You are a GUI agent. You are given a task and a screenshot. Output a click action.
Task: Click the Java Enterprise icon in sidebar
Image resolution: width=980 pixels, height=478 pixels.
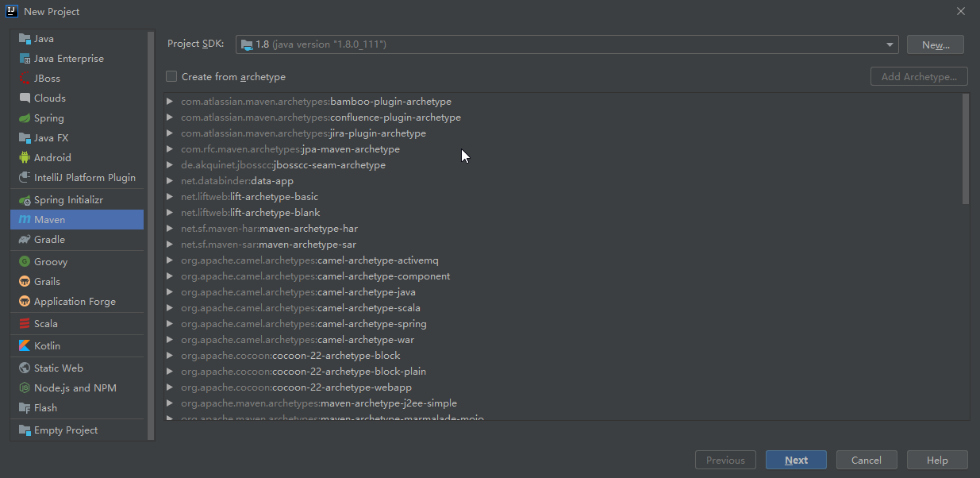(25, 58)
